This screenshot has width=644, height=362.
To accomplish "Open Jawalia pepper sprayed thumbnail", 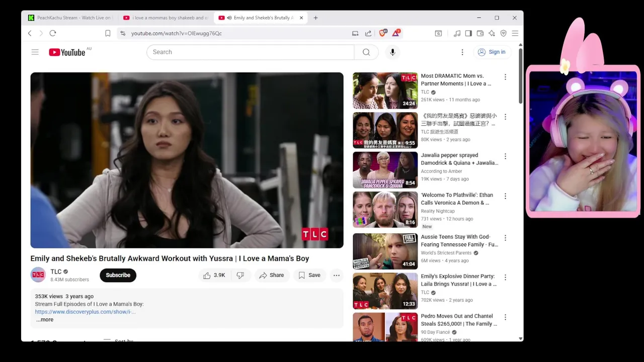I will [385, 170].
